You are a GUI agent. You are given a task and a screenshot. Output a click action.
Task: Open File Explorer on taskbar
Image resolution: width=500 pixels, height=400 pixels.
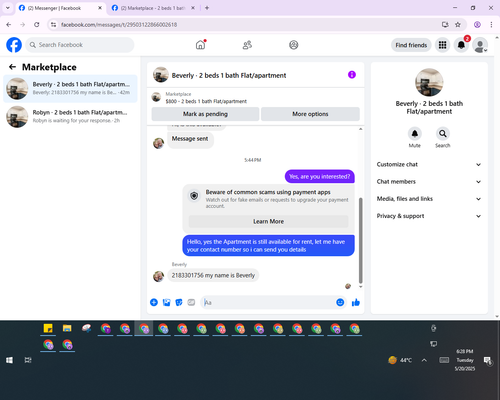click(67, 328)
